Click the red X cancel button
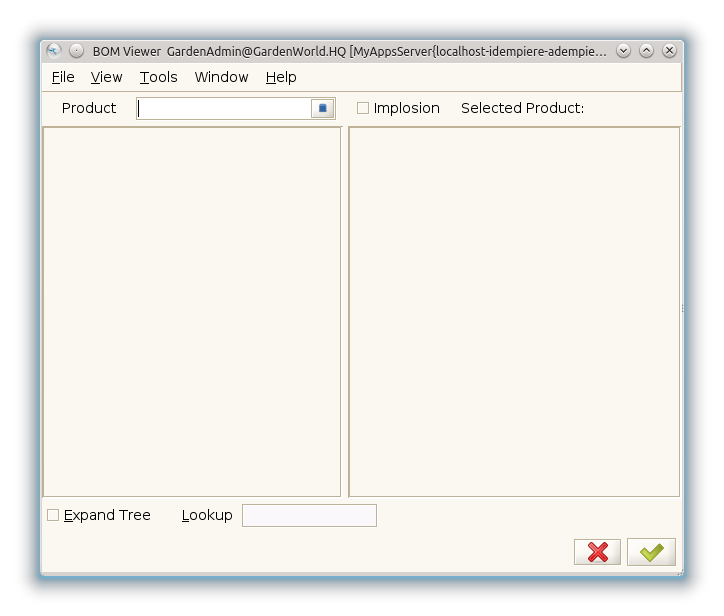Viewport: 724px width, 616px height. coord(597,552)
